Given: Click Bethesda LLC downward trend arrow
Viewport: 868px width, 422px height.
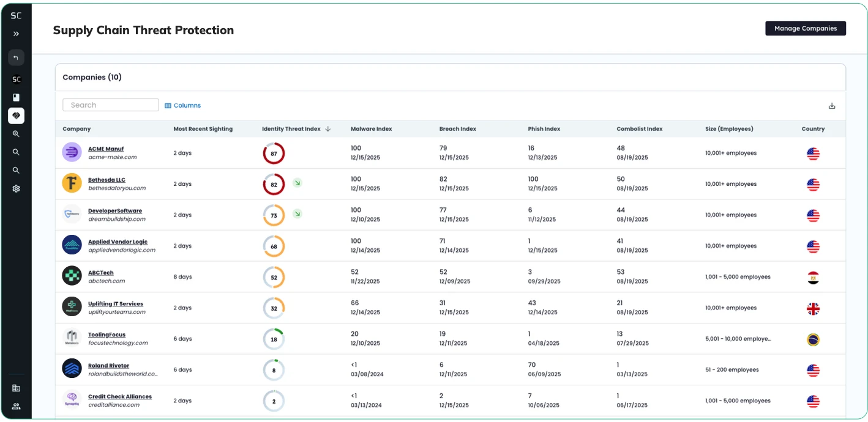Looking at the screenshot, I should [x=297, y=183].
